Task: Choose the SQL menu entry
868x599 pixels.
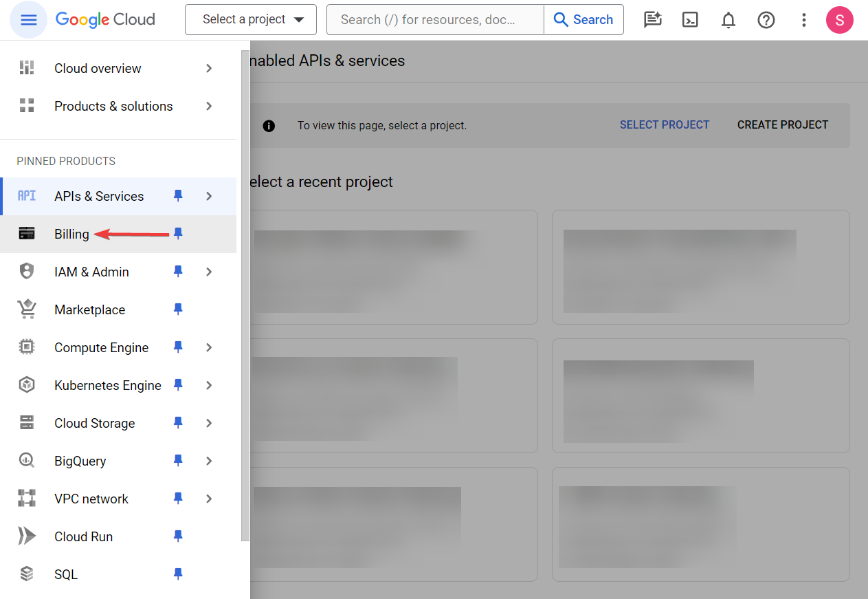Action: (x=118, y=574)
